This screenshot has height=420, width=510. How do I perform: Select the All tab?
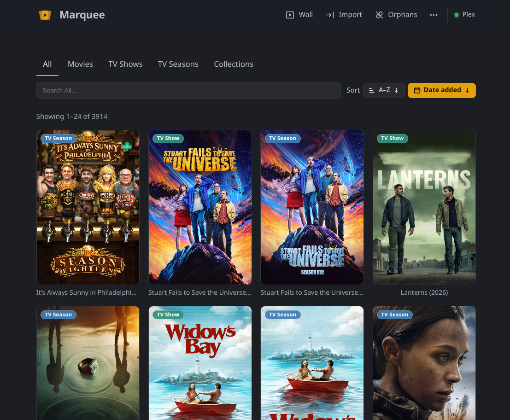tap(47, 64)
